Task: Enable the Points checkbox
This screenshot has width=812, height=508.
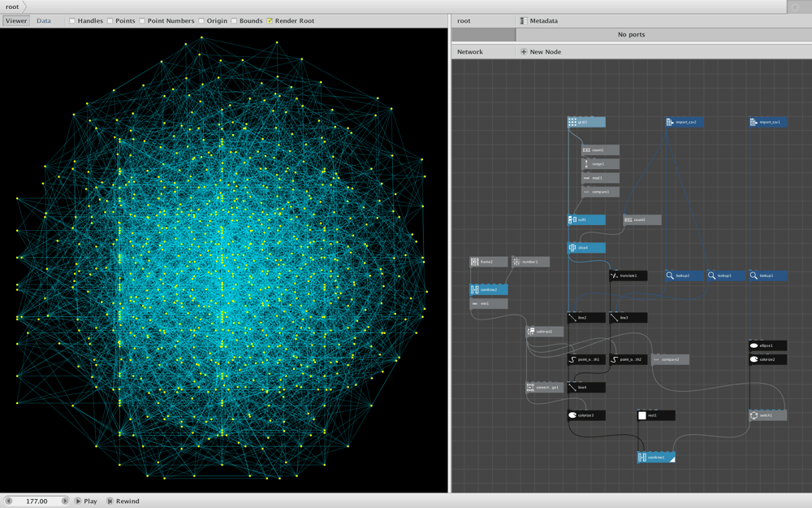Action: click(x=110, y=21)
